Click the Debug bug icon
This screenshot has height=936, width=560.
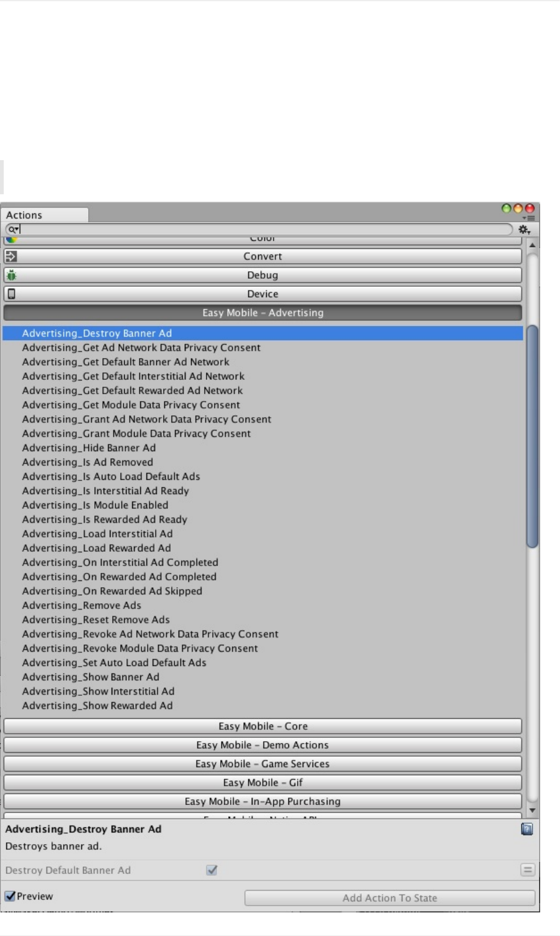pyautogui.click(x=11, y=275)
